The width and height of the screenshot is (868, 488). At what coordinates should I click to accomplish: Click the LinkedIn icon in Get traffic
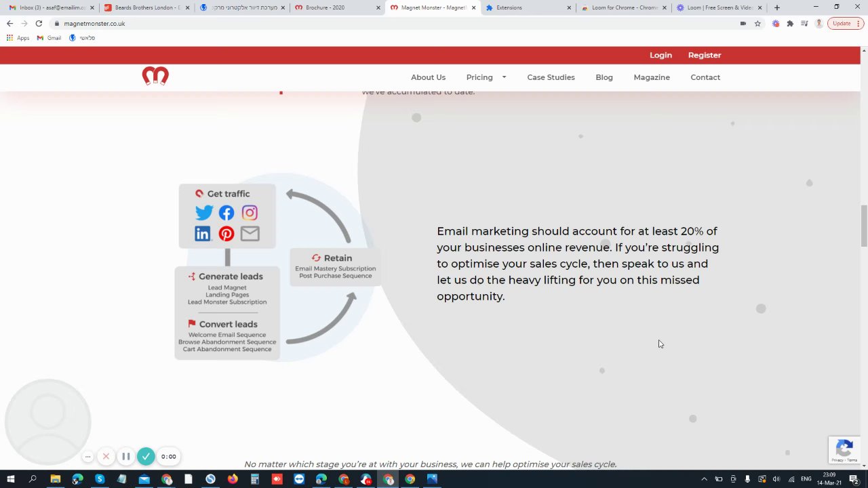point(203,234)
